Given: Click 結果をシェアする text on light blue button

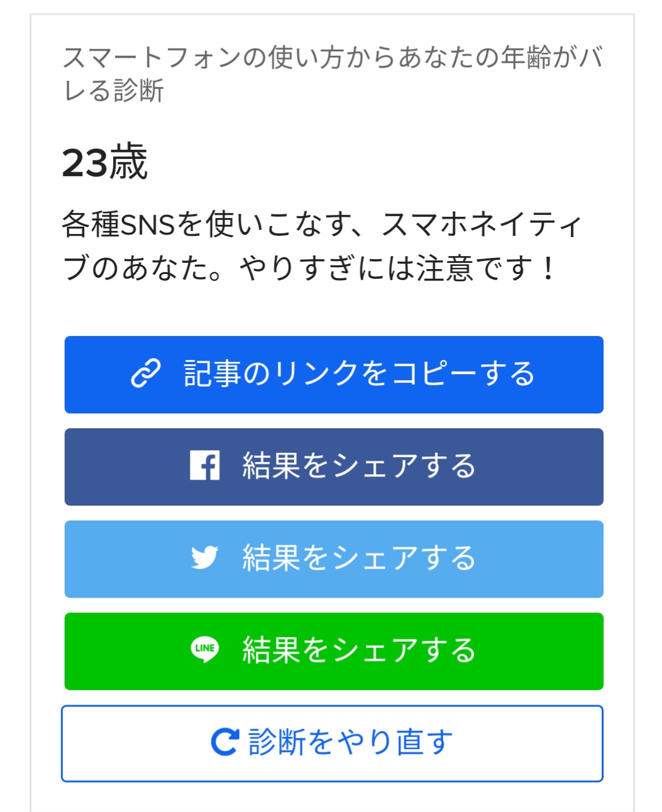Looking at the screenshot, I should (359, 558).
